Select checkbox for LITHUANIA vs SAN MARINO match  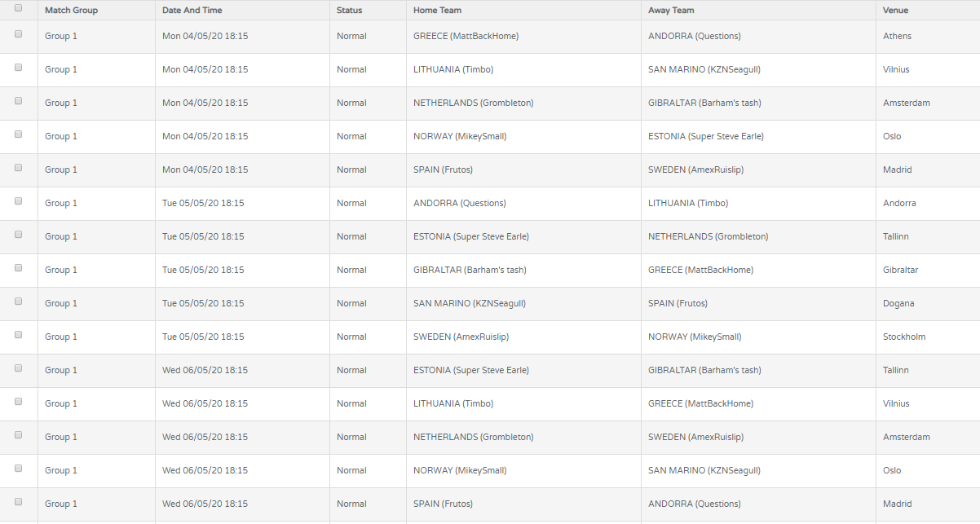click(18, 68)
